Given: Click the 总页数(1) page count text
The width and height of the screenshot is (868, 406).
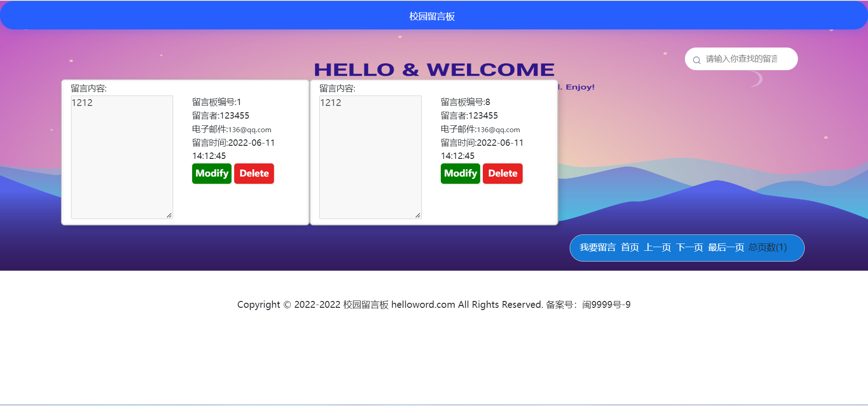Looking at the screenshot, I should 768,248.
